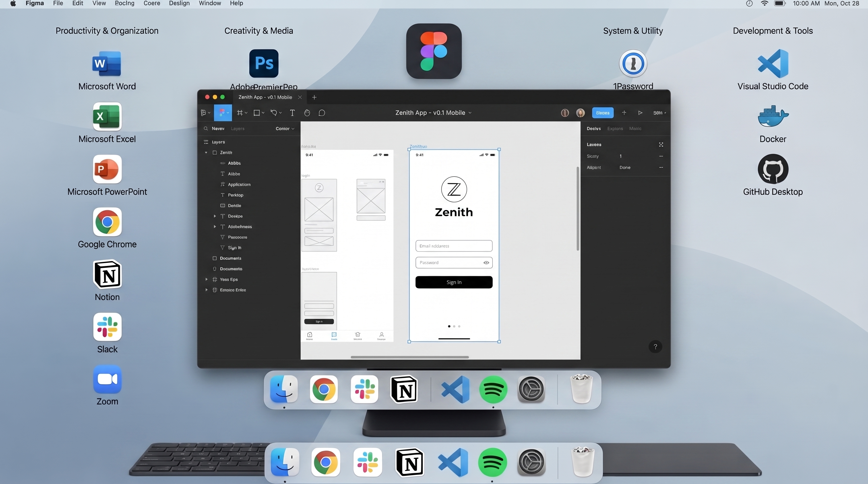This screenshot has width=868, height=484.
Task: Select the Text tool
Action: (x=292, y=113)
